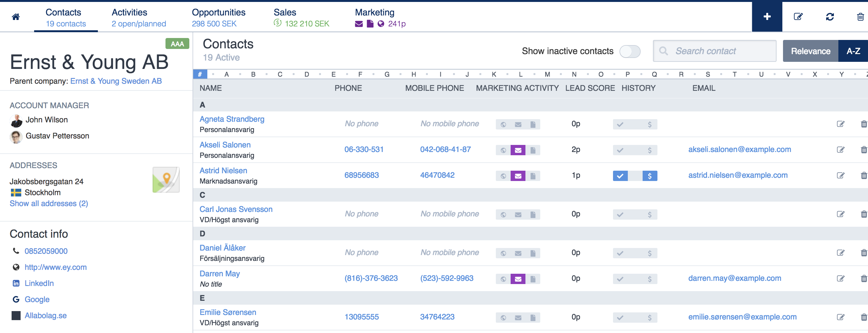Open parent company Ernst & Young Sweden AB

point(116,81)
